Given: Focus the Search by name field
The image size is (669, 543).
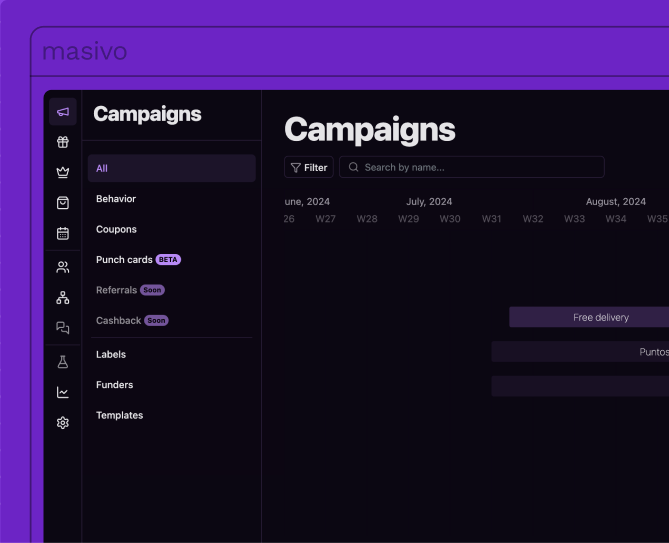Looking at the screenshot, I should click(x=472, y=167).
